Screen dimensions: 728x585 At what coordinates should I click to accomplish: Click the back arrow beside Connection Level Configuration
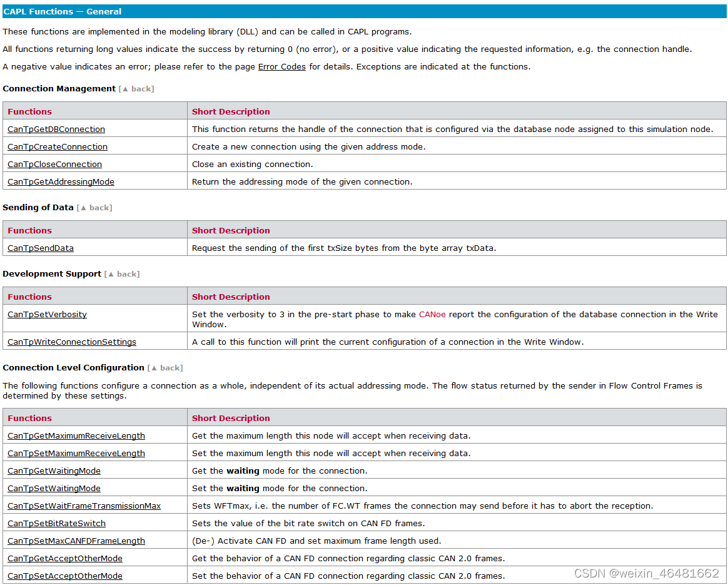[x=165, y=368]
